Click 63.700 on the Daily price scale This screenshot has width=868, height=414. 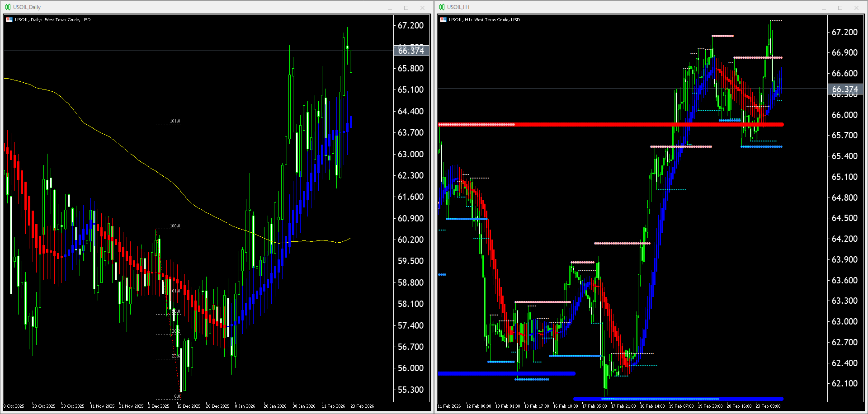[410, 133]
